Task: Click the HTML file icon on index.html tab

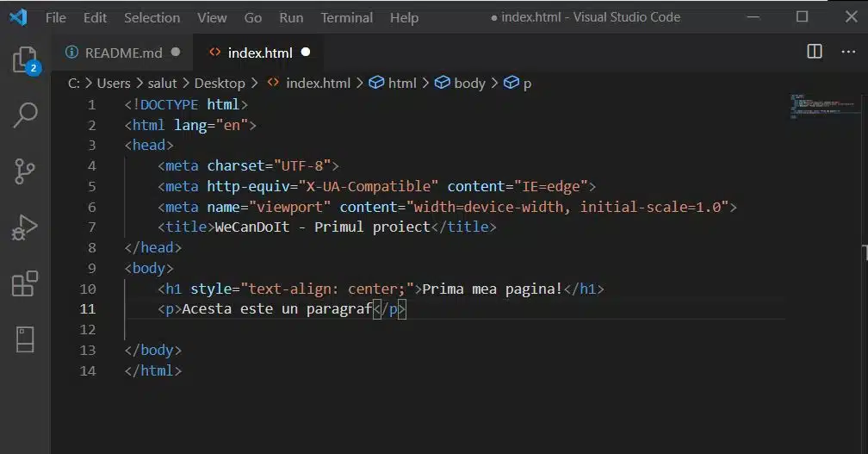Action: pyautogui.click(x=214, y=52)
